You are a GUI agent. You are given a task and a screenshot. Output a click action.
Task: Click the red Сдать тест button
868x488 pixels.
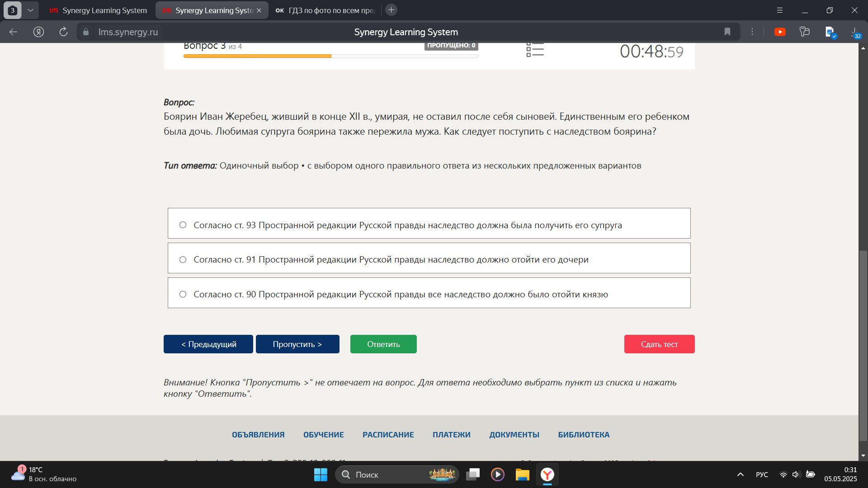(659, 344)
